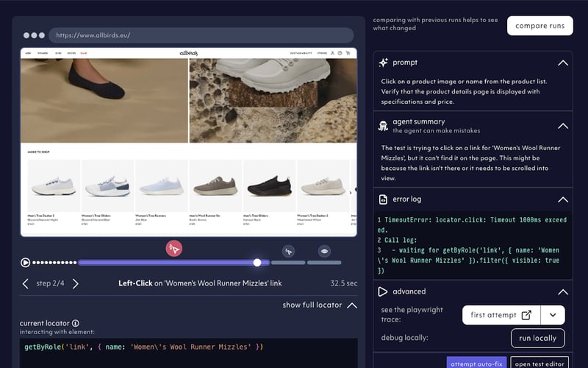
Task: Collapse the show full locator chevron
Action: pos(352,305)
